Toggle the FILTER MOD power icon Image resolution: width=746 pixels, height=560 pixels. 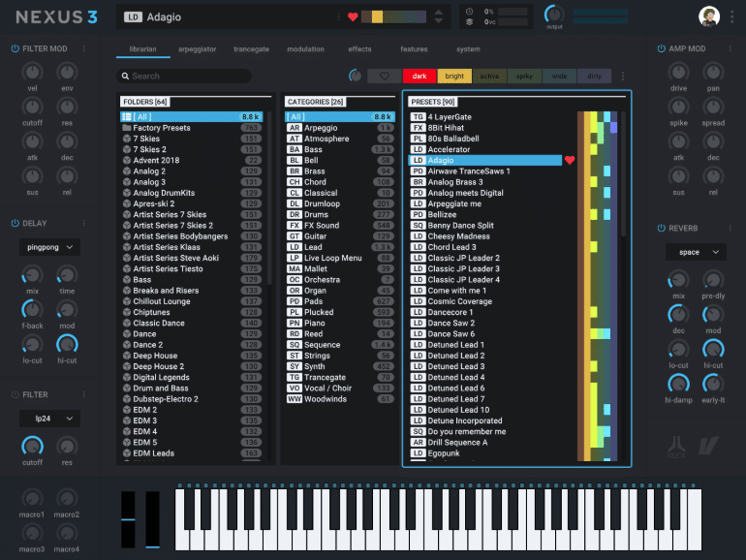tap(15, 48)
